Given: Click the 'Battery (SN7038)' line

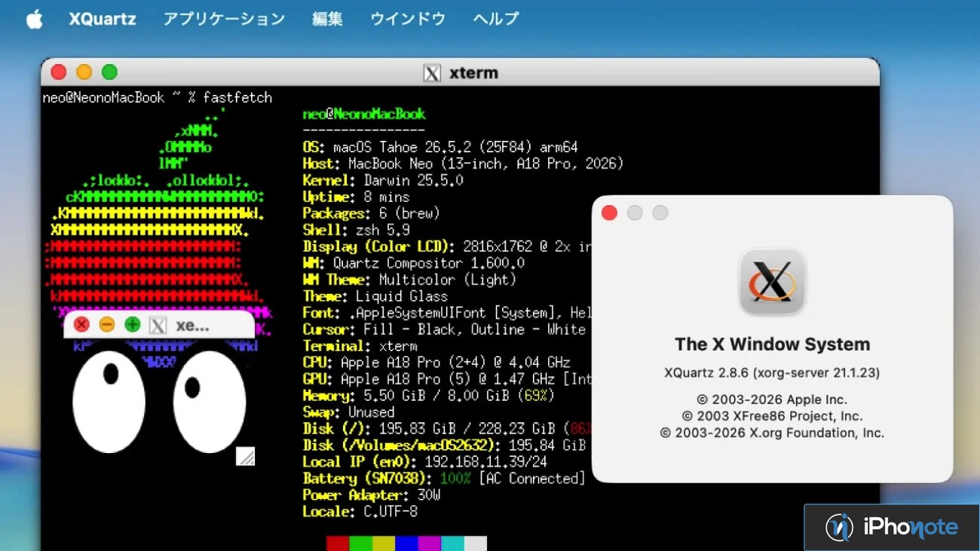Looking at the screenshot, I should 444,479.
